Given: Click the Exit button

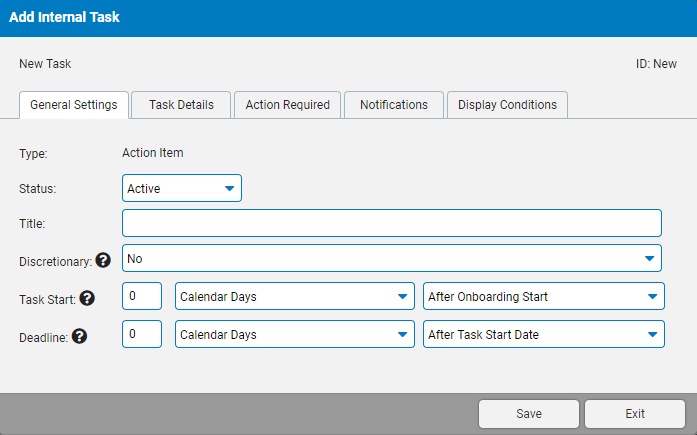Looking at the screenshot, I should (635, 414).
